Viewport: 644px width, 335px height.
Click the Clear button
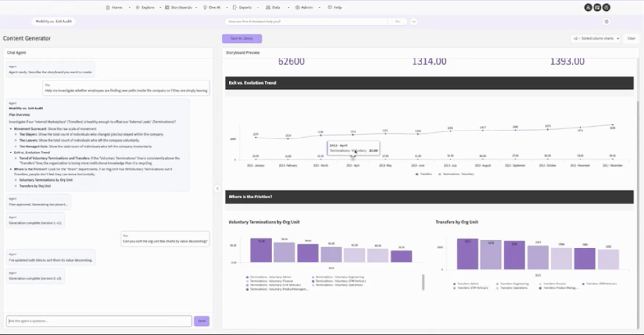tap(631, 38)
